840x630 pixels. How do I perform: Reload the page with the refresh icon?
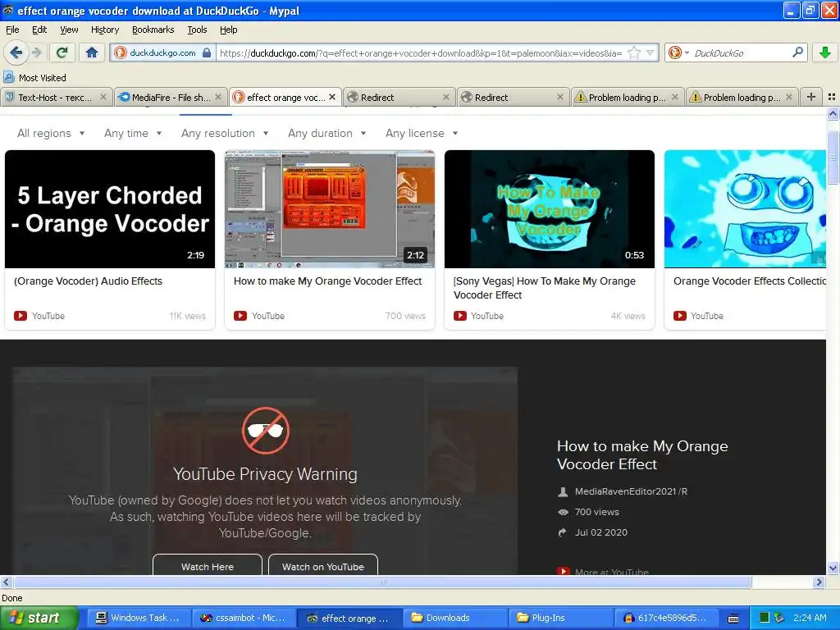[x=62, y=52]
